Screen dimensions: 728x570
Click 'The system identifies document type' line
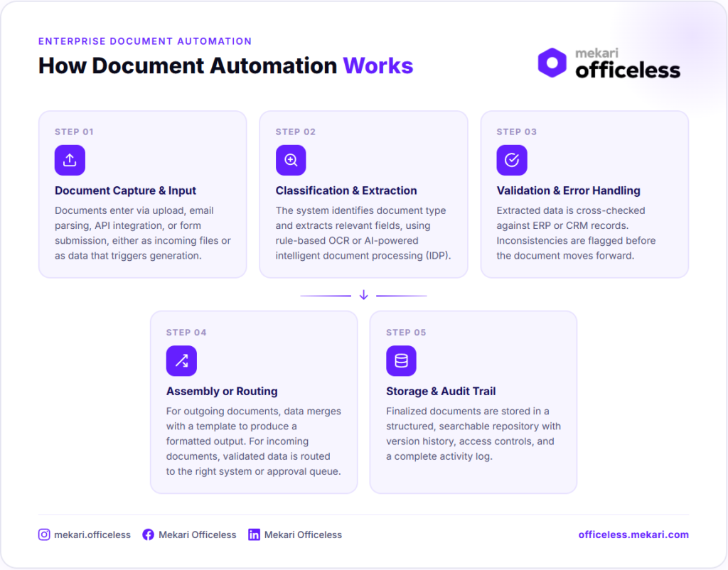pos(360,211)
